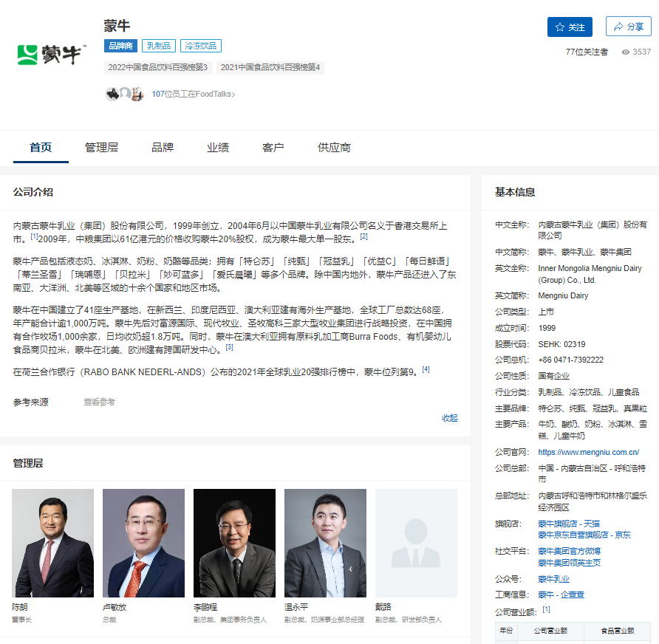Open 李鹏程 portrait photo
Viewport: 659px width, 644px height.
[x=234, y=543]
